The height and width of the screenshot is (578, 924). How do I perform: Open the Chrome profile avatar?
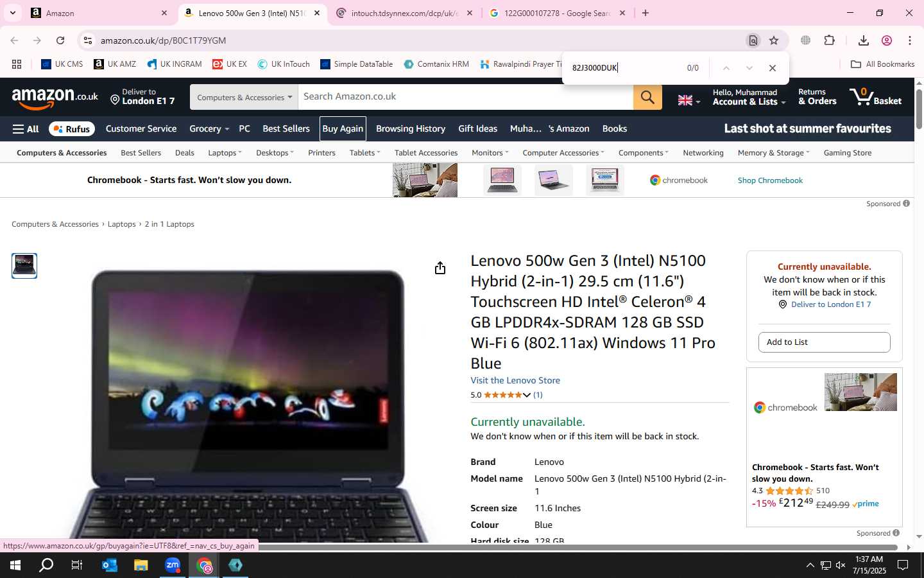[887, 40]
